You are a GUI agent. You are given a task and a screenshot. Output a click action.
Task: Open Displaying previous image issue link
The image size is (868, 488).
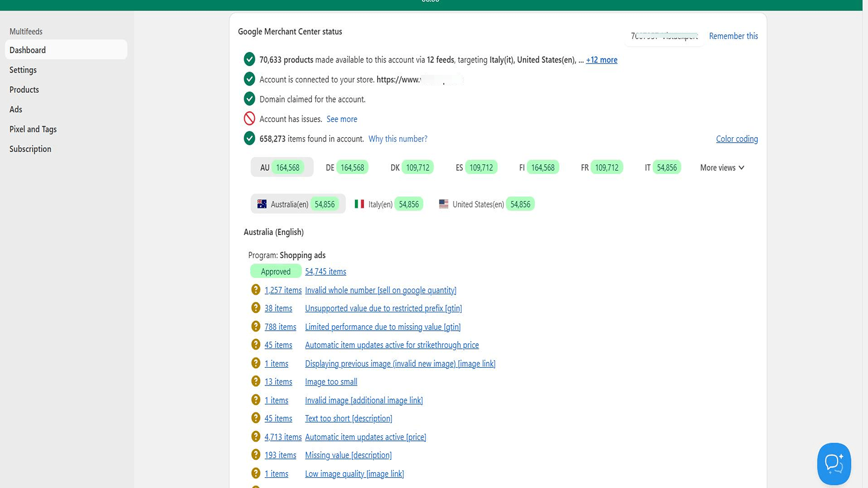[400, 364]
